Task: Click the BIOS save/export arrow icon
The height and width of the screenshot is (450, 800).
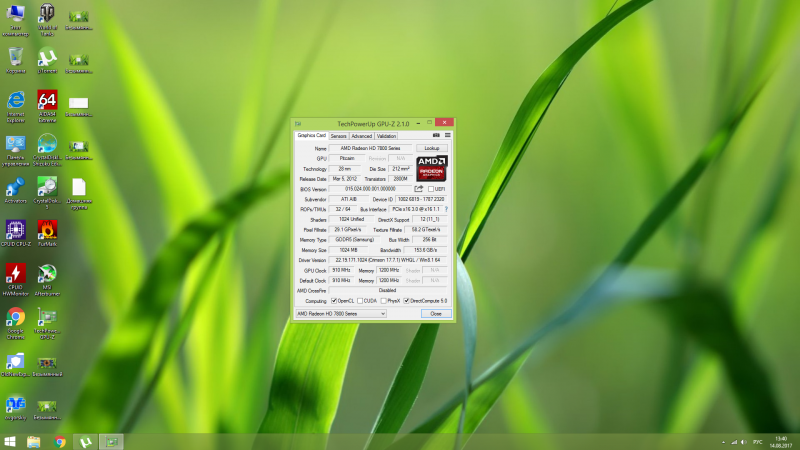Action: coord(419,189)
